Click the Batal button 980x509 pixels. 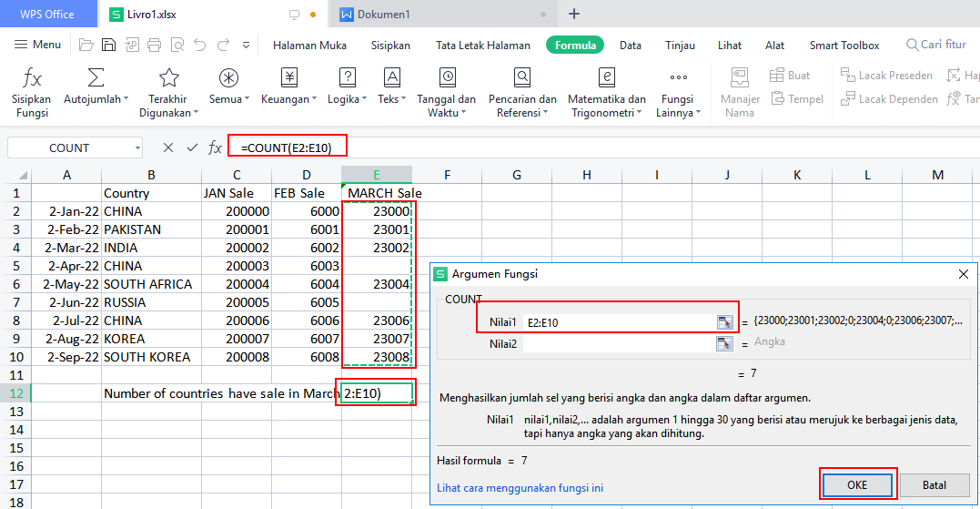(935, 484)
